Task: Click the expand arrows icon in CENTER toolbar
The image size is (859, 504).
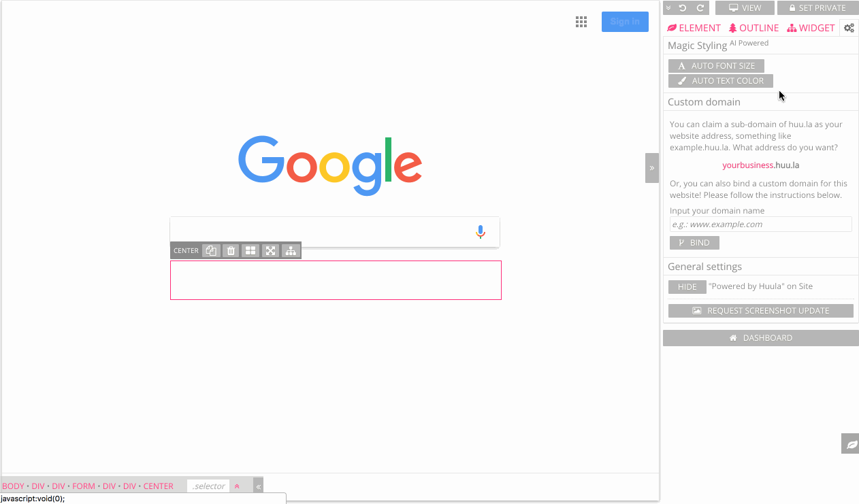Action: pos(270,251)
